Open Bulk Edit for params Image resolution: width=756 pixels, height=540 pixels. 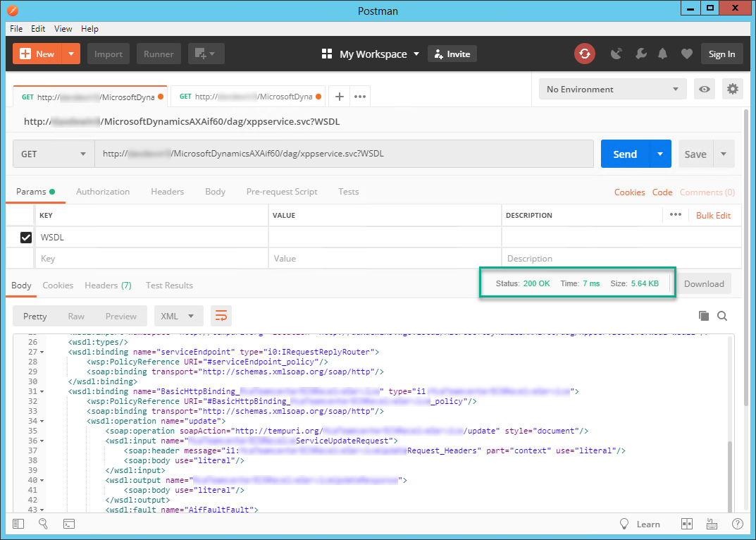[x=713, y=215]
